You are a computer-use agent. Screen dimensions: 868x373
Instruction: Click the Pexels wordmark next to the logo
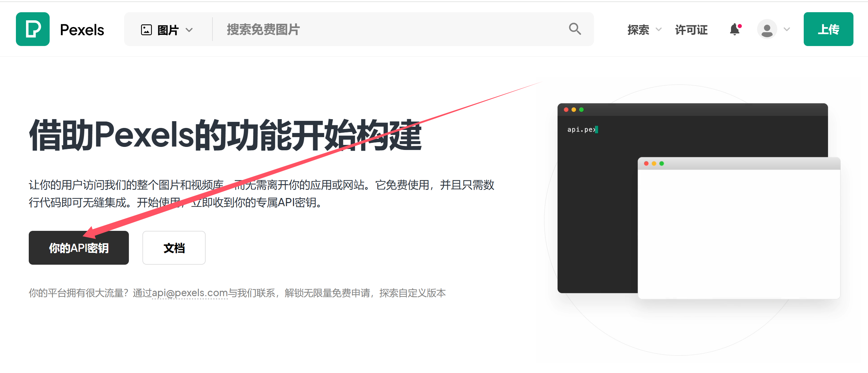(82, 29)
